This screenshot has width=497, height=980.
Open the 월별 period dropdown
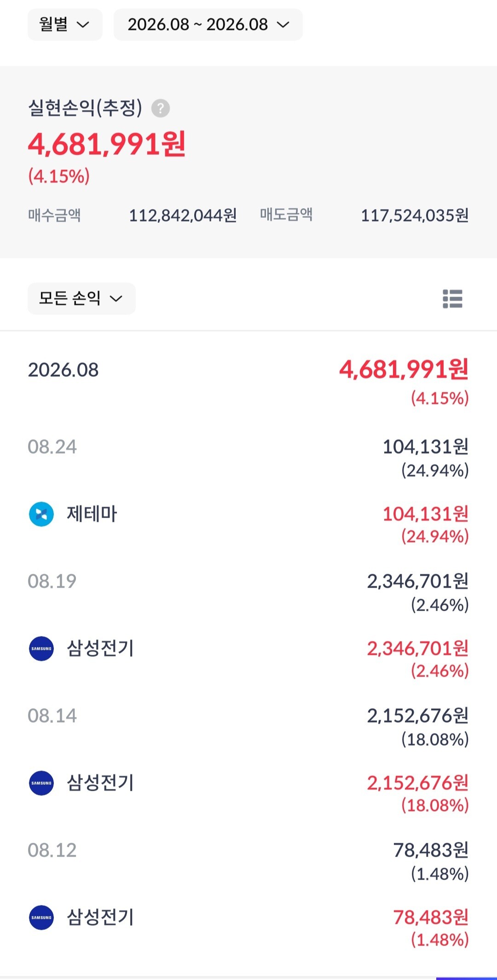point(65,24)
